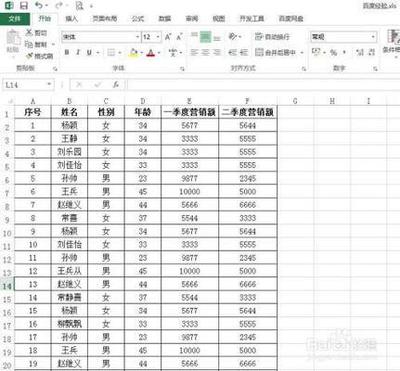The width and height of the screenshot is (400, 371).
Task: Select column G header
Action: point(295,101)
